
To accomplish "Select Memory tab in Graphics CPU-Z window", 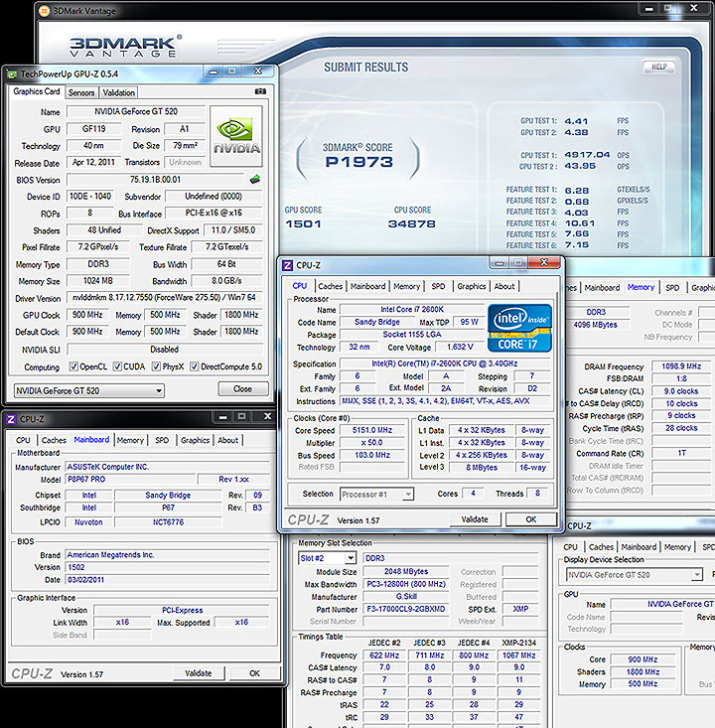I will [x=677, y=547].
